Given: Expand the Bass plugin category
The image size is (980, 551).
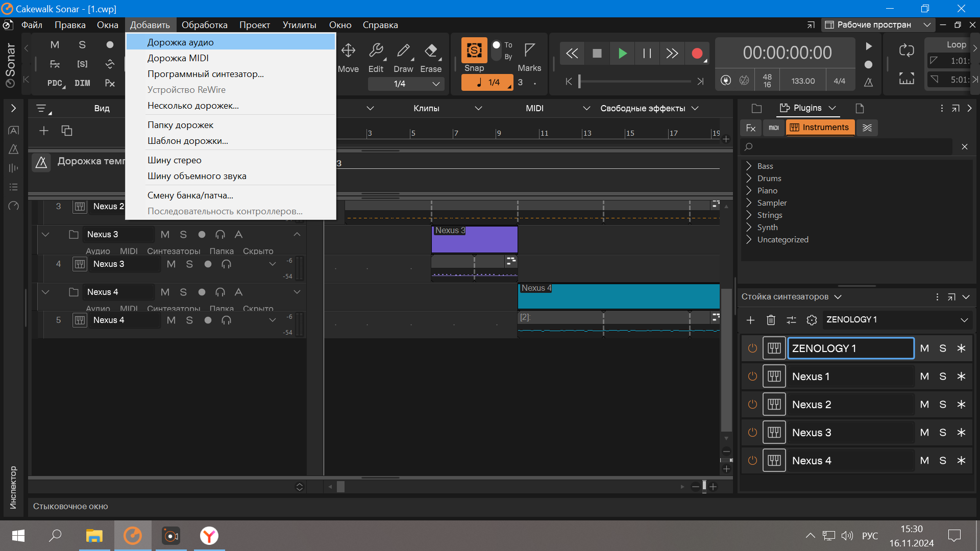Looking at the screenshot, I should pos(749,166).
